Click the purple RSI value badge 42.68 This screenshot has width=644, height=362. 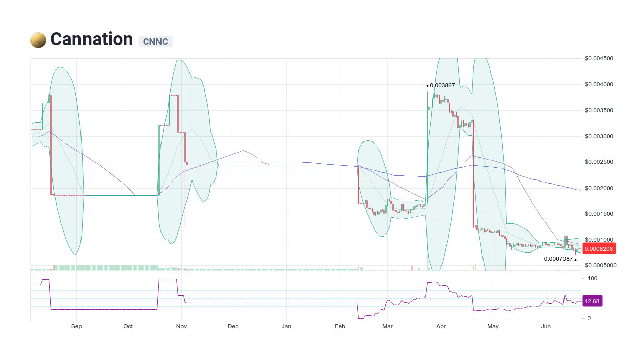click(x=592, y=301)
